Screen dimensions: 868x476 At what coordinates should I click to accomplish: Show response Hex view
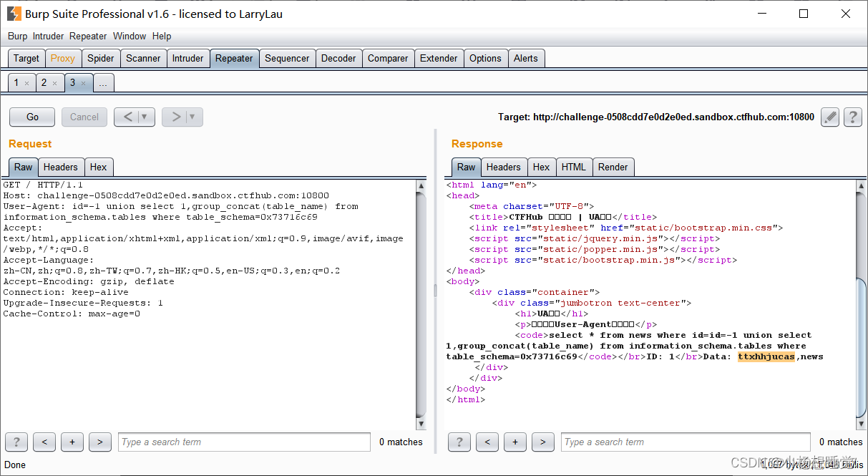coord(542,167)
